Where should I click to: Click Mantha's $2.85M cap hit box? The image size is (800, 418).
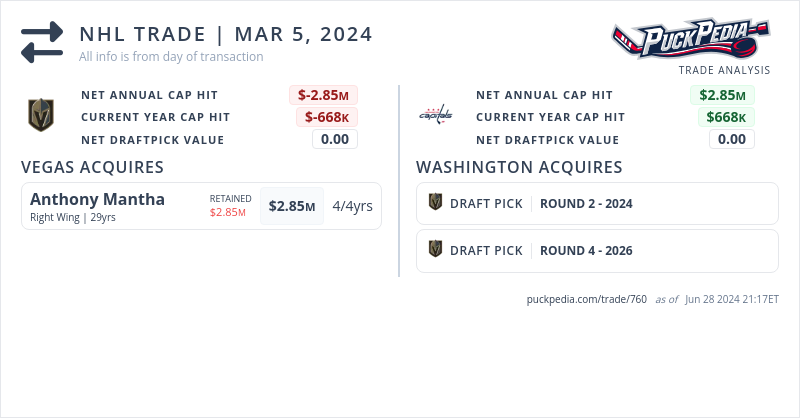291,207
